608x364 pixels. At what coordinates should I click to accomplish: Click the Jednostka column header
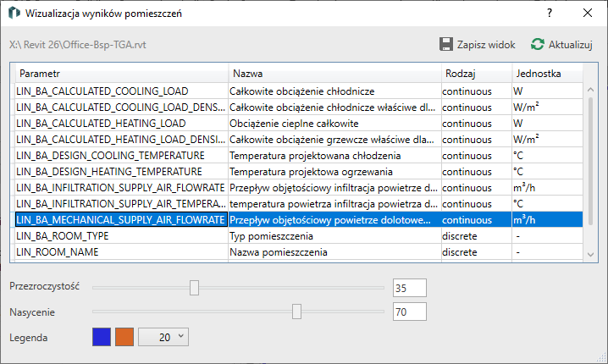(x=546, y=74)
